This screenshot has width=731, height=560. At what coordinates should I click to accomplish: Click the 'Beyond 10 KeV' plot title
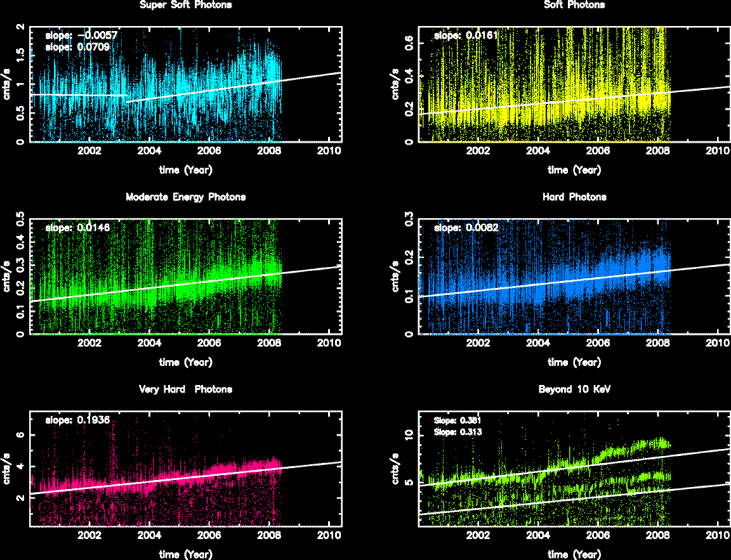click(574, 389)
